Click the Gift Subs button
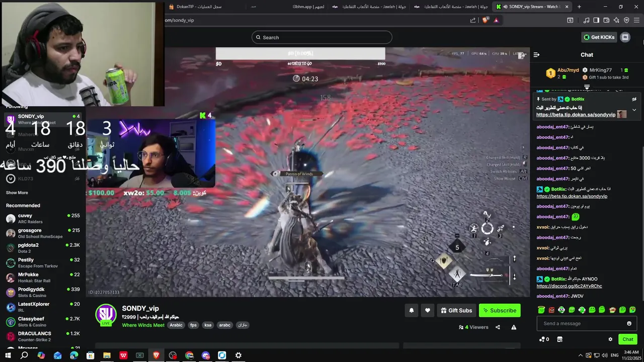The height and width of the screenshot is (362, 644). (456, 311)
